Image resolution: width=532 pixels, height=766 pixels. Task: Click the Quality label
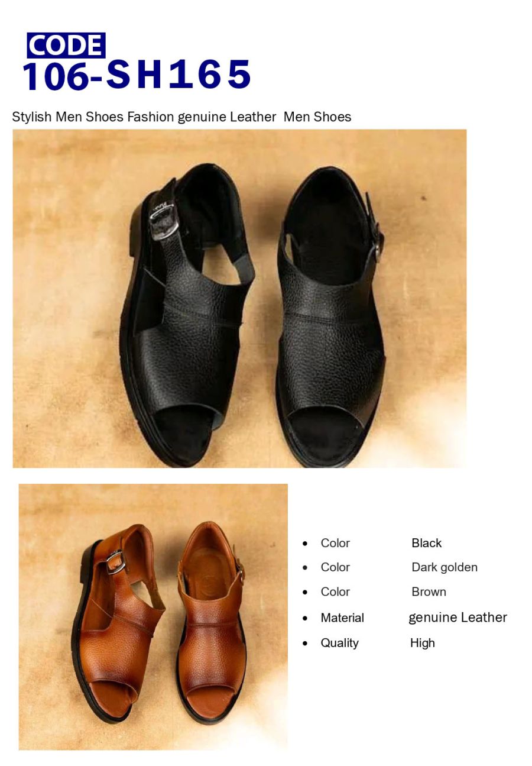pyautogui.click(x=339, y=643)
